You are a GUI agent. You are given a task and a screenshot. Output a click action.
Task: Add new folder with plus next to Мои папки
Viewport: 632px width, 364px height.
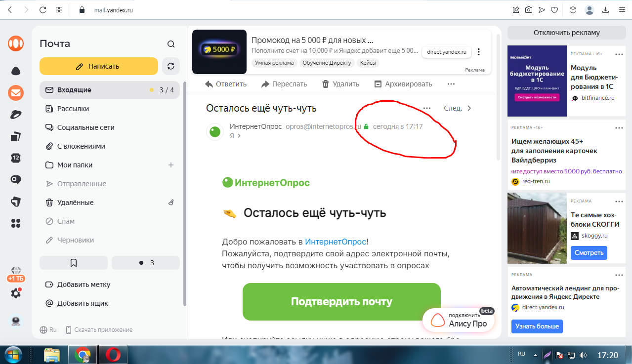click(171, 165)
